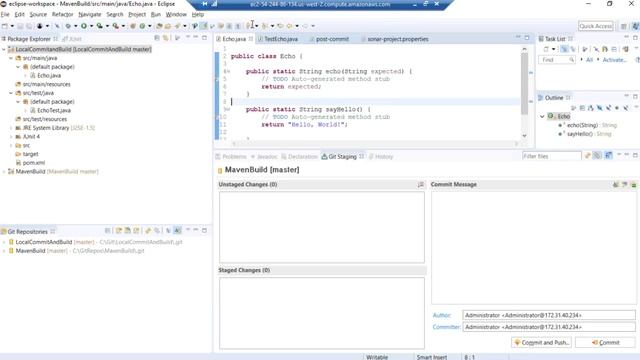640x360 pixels.
Task: Click Refresh icon in Git Staging toolbar
Action: click(588, 156)
